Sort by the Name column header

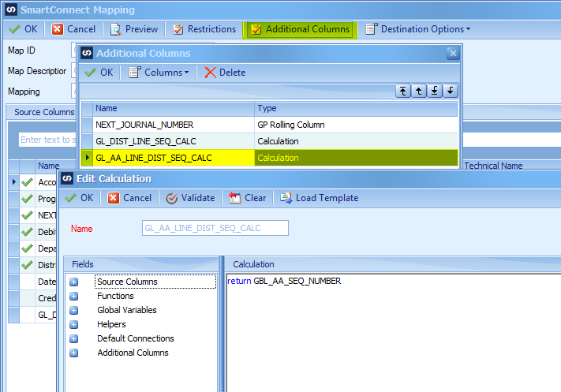coord(174,108)
